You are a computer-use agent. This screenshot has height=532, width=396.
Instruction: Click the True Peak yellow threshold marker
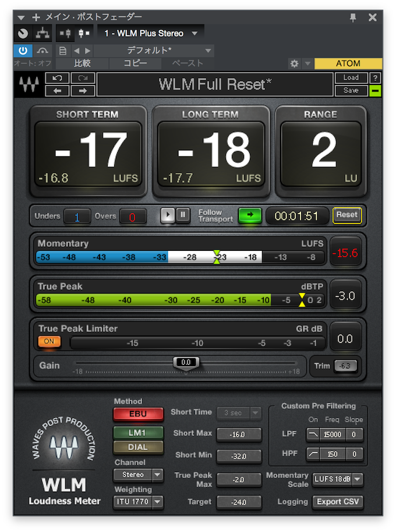point(302,300)
